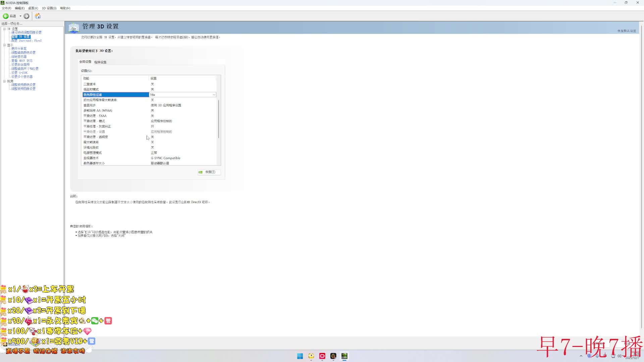Screen dimensions: 644x362
Task: Show hidden system tray icons chevron
Action: point(581,356)
